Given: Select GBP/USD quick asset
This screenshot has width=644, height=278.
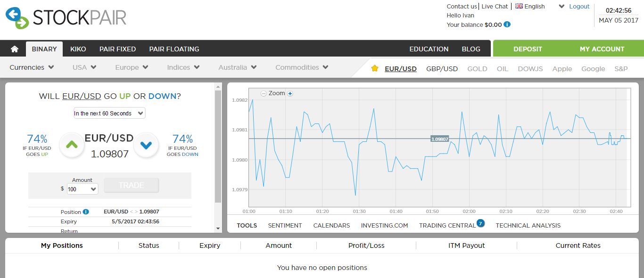Looking at the screenshot, I should click(x=442, y=69).
